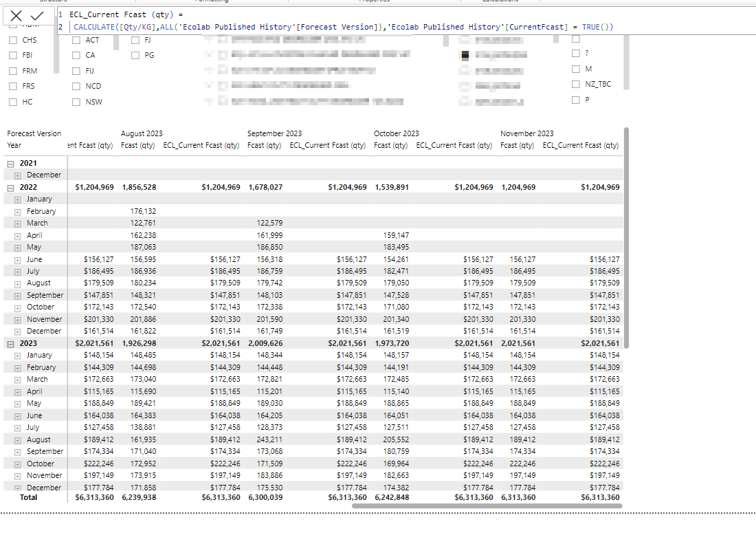Click the matrix horizontal scrollbar
This screenshot has width=756, height=544.
click(x=487, y=506)
